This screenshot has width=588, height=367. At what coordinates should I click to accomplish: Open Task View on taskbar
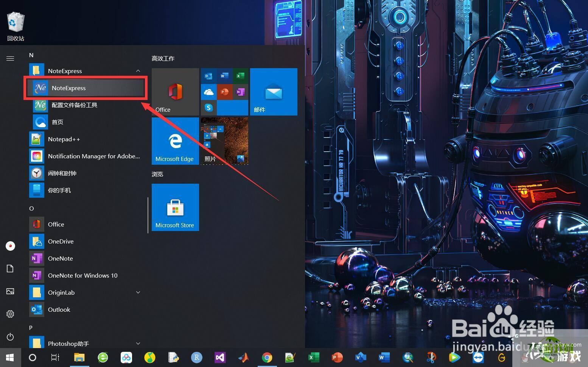[x=55, y=357]
